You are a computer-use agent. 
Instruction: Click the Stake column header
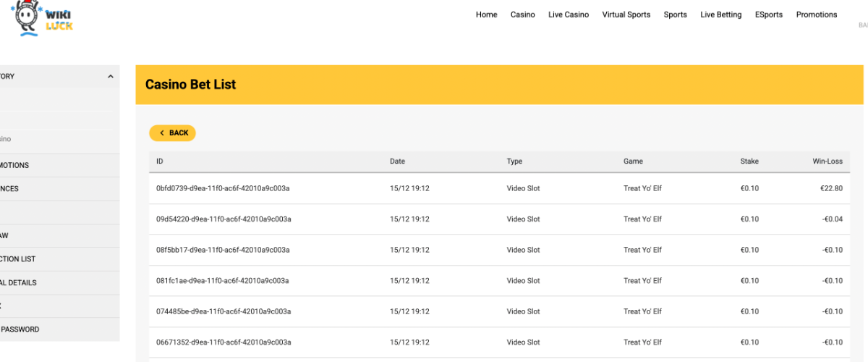click(749, 161)
